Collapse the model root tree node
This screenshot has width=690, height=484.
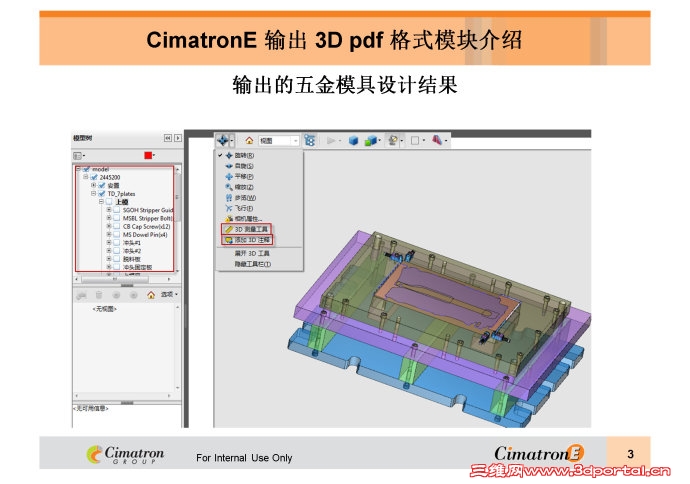click(x=78, y=169)
